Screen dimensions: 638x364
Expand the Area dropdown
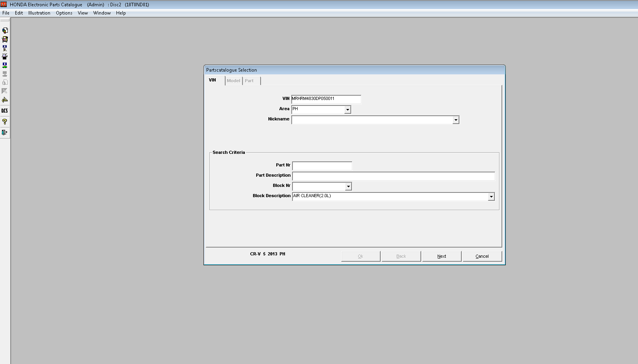pyautogui.click(x=348, y=110)
